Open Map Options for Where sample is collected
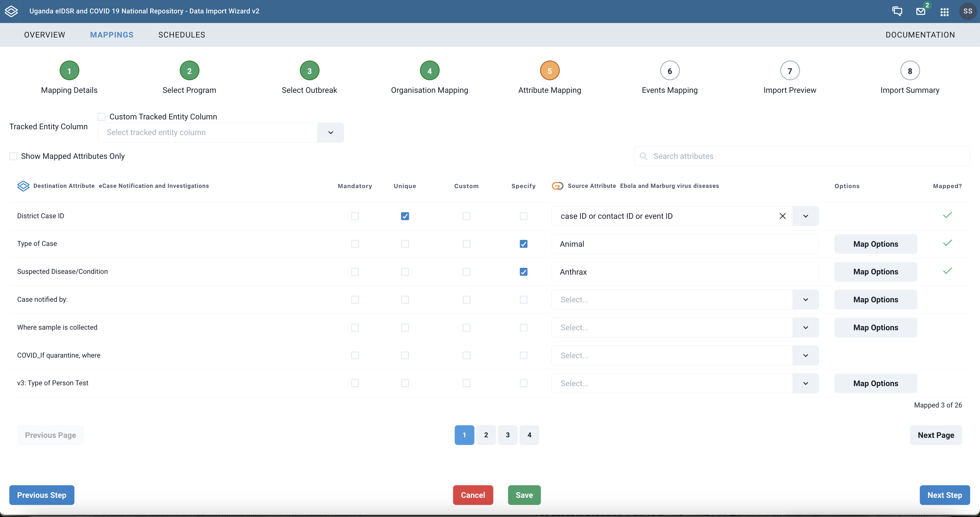Image resolution: width=980 pixels, height=517 pixels. point(876,328)
